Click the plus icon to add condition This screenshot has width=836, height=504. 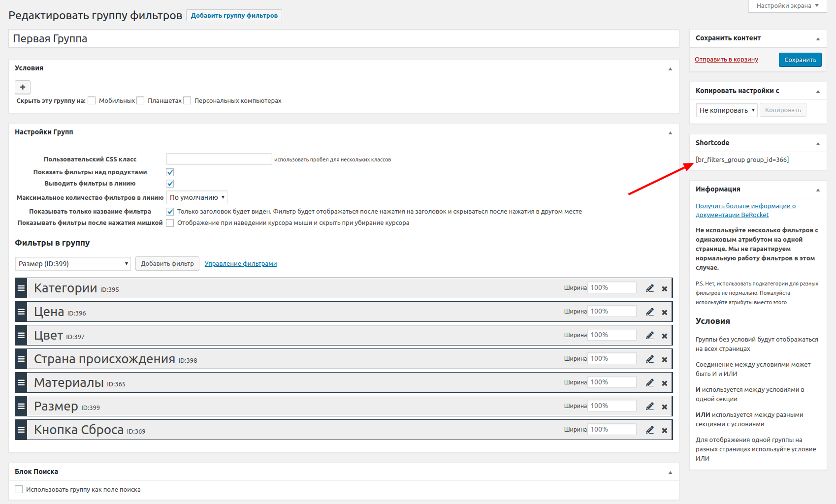[23, 87]
